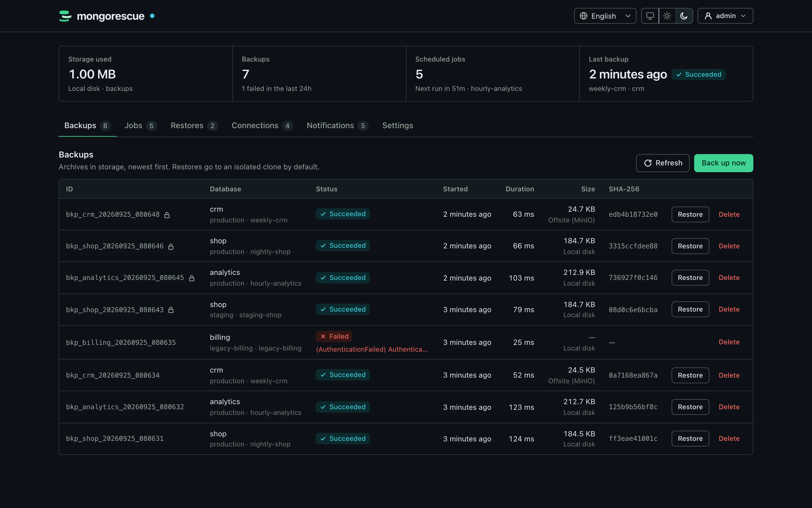Click lock icon on bkp_crm_20260925_080648
This screenshot has height=508, width=812.
pyautogui.click(x=167, y=215)
